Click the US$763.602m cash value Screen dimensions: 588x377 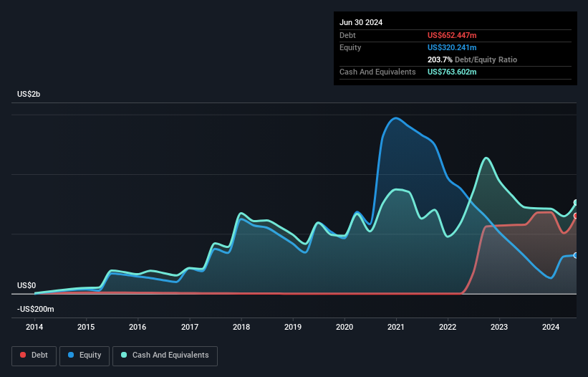(452, 72)
